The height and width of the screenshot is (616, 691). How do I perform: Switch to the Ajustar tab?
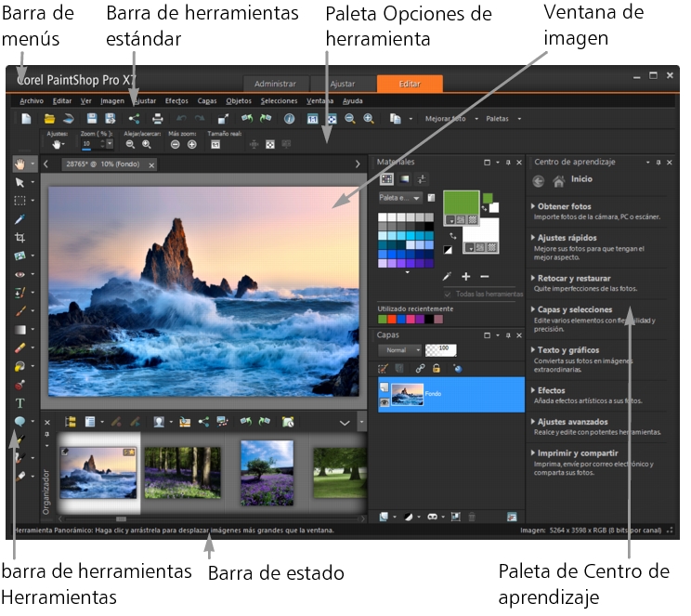343,84
